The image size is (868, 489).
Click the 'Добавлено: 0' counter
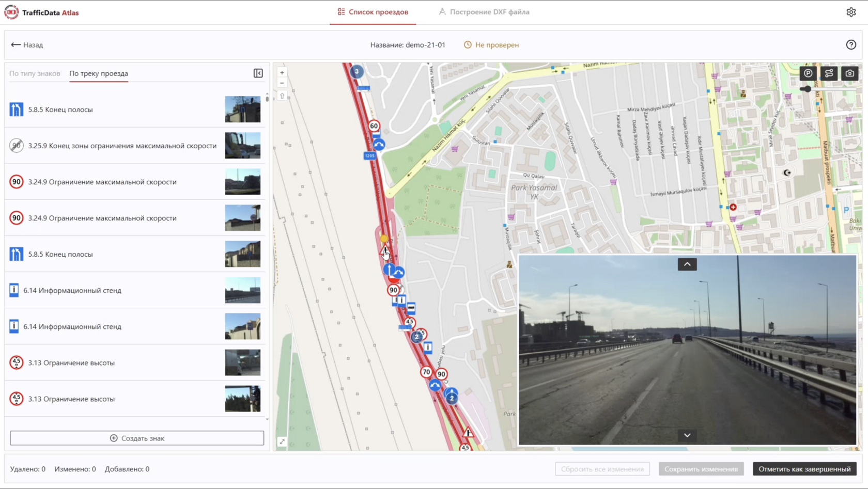127,469
